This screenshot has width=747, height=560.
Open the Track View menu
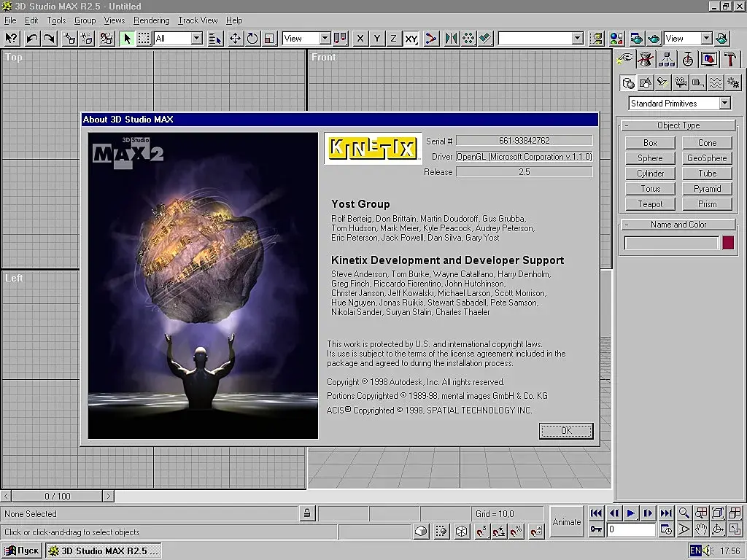(x=198, y=20)
